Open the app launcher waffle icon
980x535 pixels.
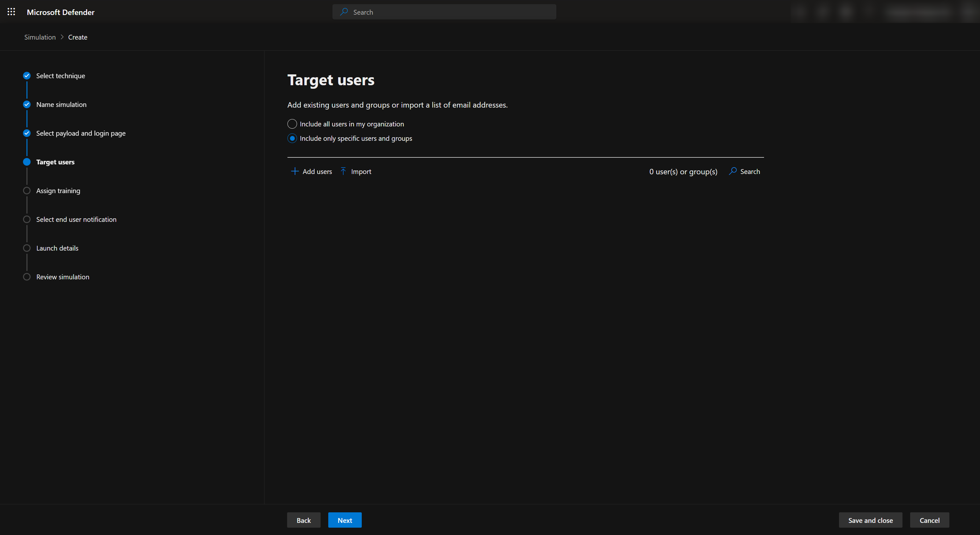(x=11, y=12)
